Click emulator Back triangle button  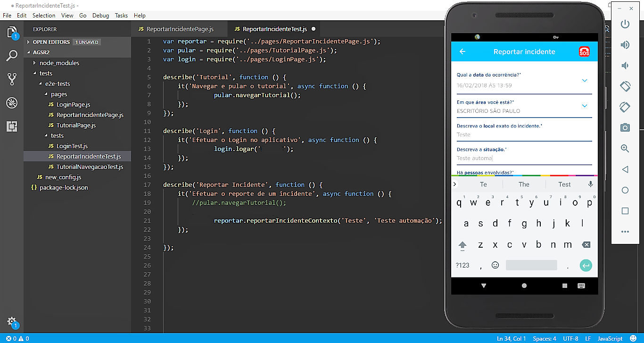pos(625,169)
